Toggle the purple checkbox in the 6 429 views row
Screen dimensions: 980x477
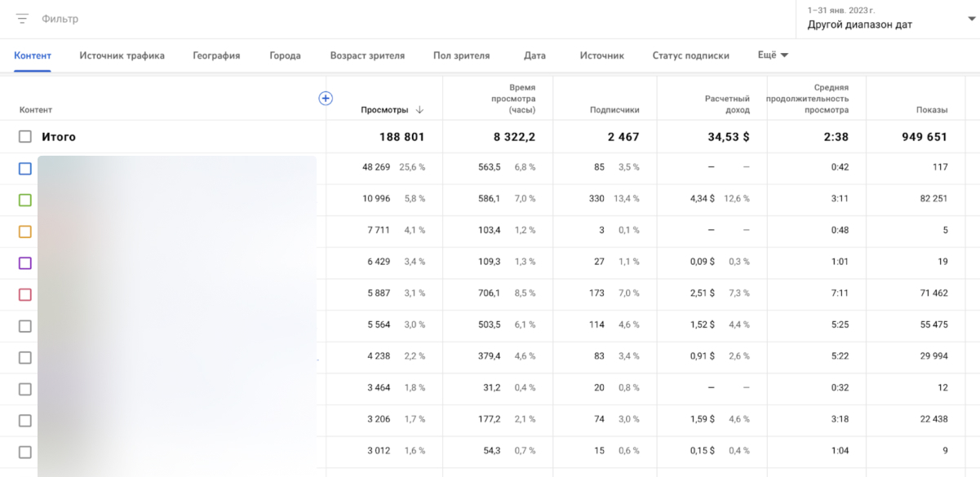[25, 263]
